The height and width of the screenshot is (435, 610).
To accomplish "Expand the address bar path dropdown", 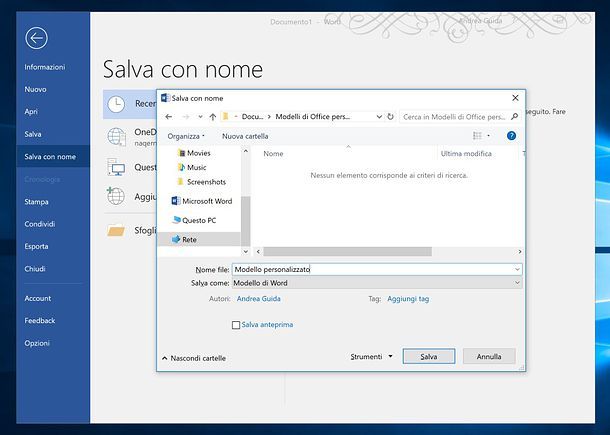I will pos(379,117).
